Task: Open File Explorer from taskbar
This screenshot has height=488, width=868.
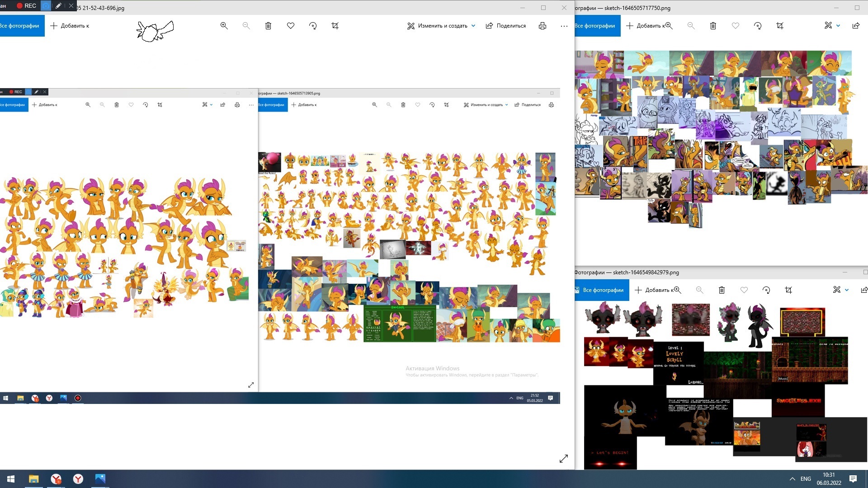Action: click(x=34, y=479)
